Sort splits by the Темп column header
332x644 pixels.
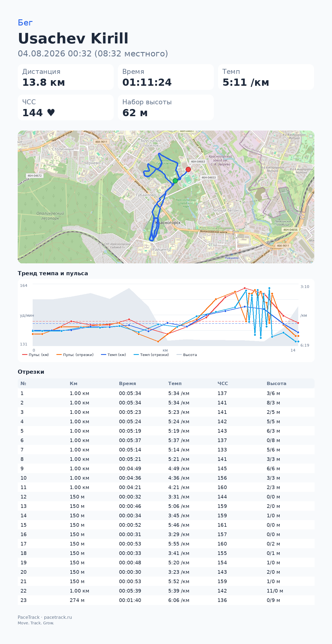(175, 383)
